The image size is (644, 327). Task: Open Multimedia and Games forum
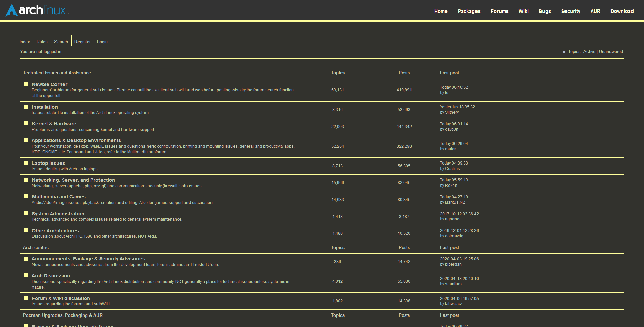pyautogui.click(x=59, y=197)
